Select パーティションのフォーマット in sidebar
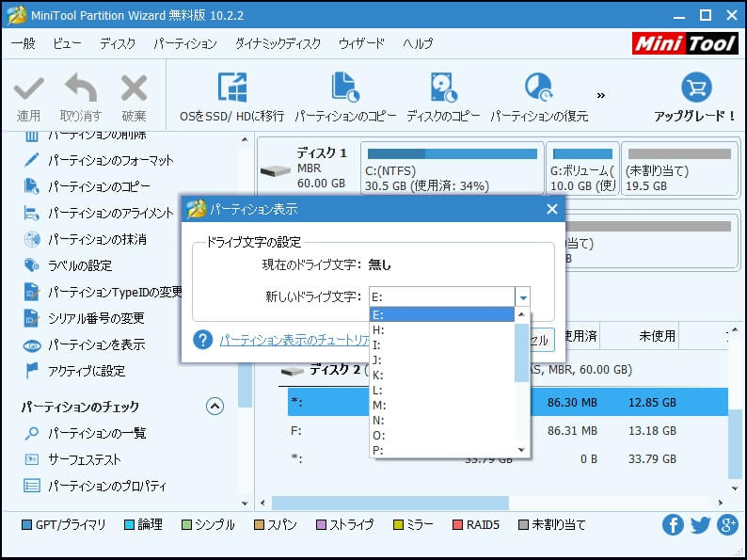The height and width of the screenshot is (560, 747). click(99, 160)
